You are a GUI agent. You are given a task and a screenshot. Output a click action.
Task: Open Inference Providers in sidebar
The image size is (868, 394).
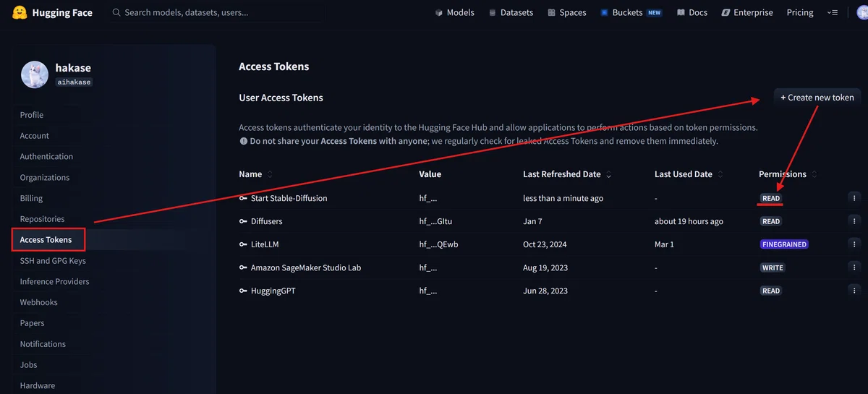(55, 282)
